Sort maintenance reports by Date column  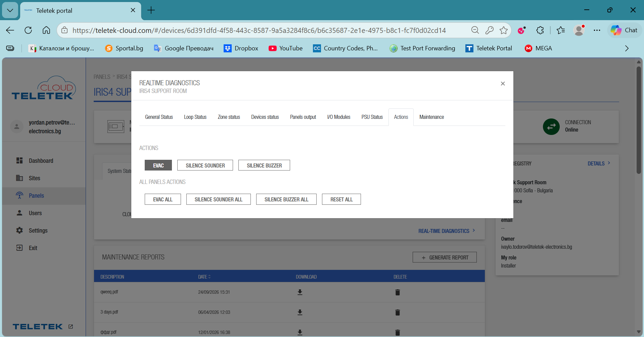204,277
